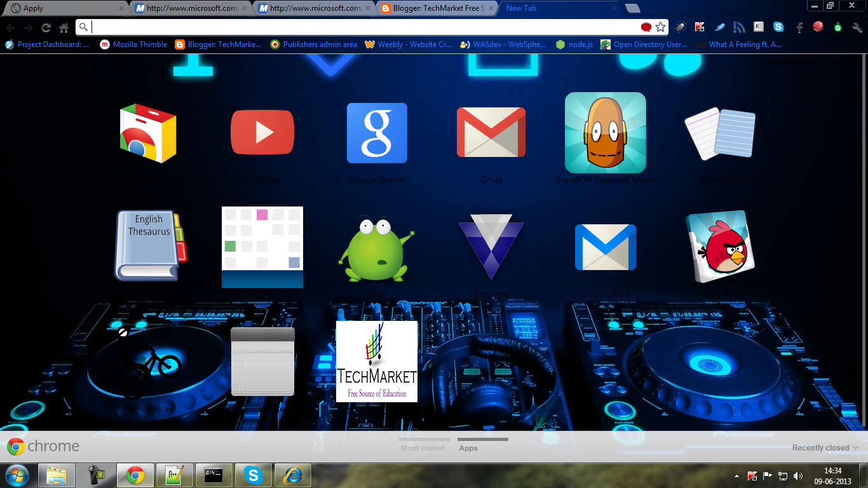Open Internet Explorer from the taskbar
Image resolution: width=868 pixels, height=488 pixels.
pyautogui.click(x=292, y=475)
